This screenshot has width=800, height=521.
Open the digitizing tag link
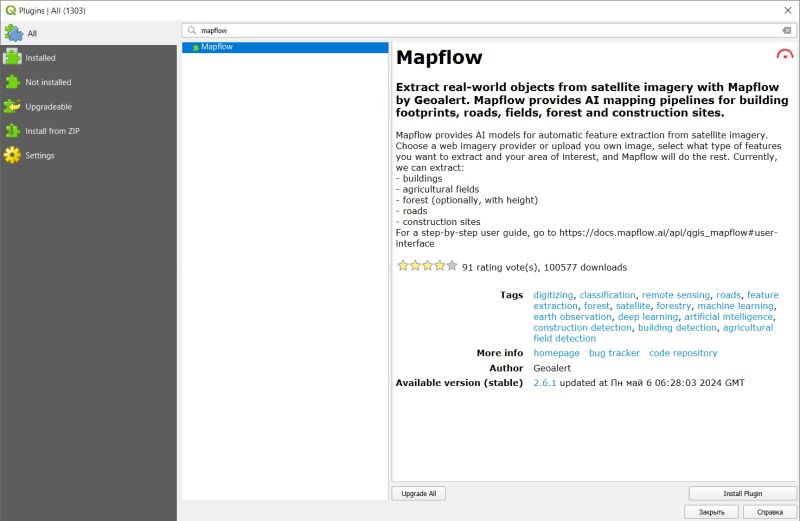(553, 295)
